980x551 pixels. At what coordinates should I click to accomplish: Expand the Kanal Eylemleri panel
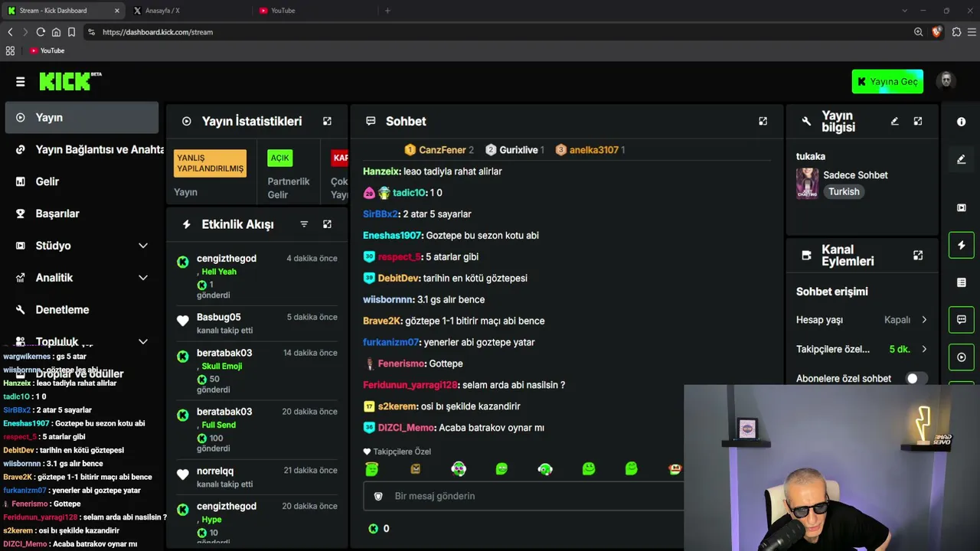tap(918, 255)
